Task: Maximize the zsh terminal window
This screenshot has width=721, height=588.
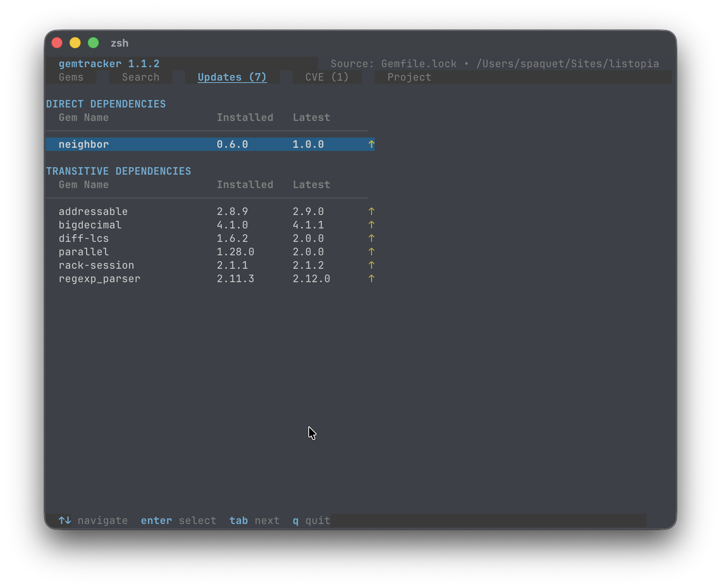Action: click(93, 43)
